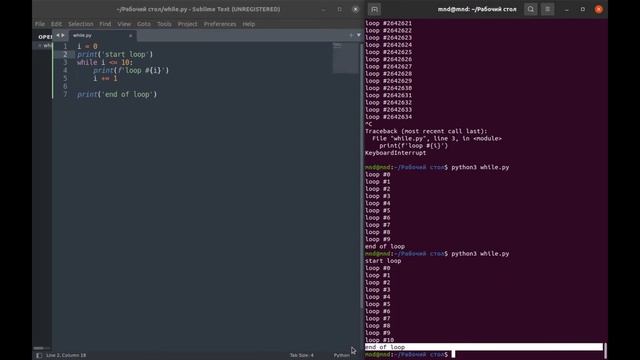Click the print('end of loop') code line
Viewport: 640px width, 360px height.
click(117, 94)
